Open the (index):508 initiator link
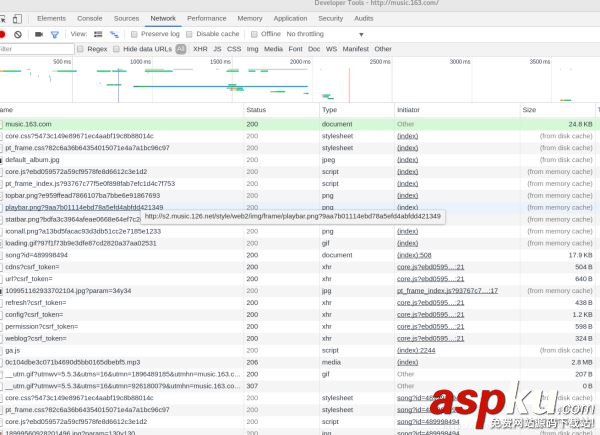Screen dimensions: 600x435 (x=414, y=255)
